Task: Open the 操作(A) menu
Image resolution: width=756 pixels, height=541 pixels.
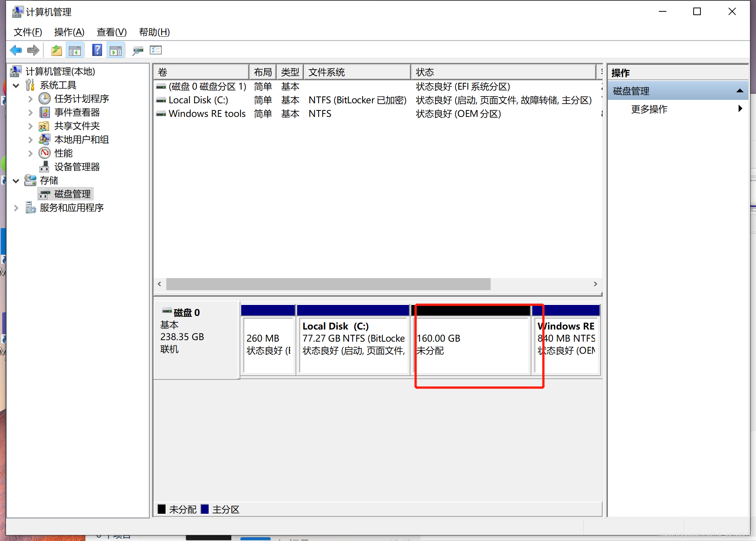Action: [69, 32]
